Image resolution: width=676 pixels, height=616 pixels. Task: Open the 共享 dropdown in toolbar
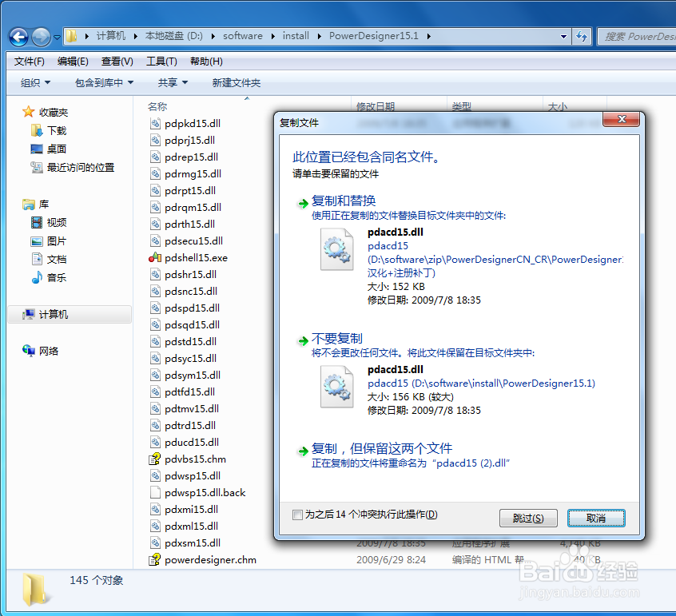point(173,82)
